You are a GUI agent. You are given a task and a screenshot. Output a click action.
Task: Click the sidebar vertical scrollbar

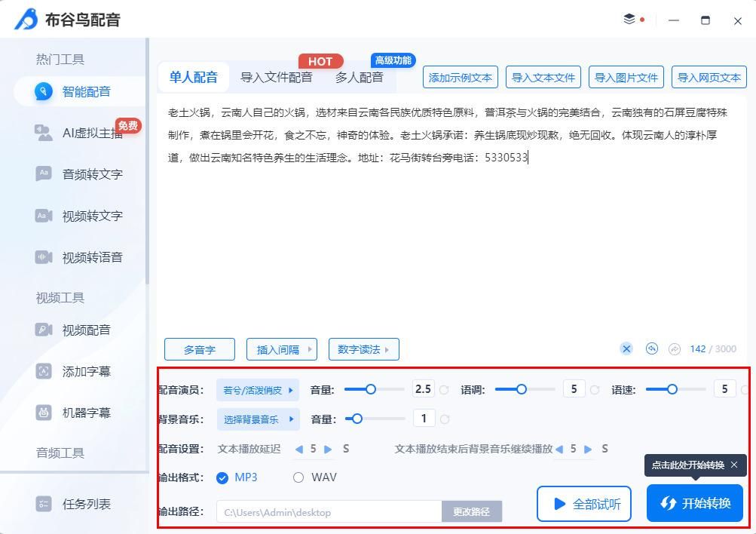click(x=147, y=161)
